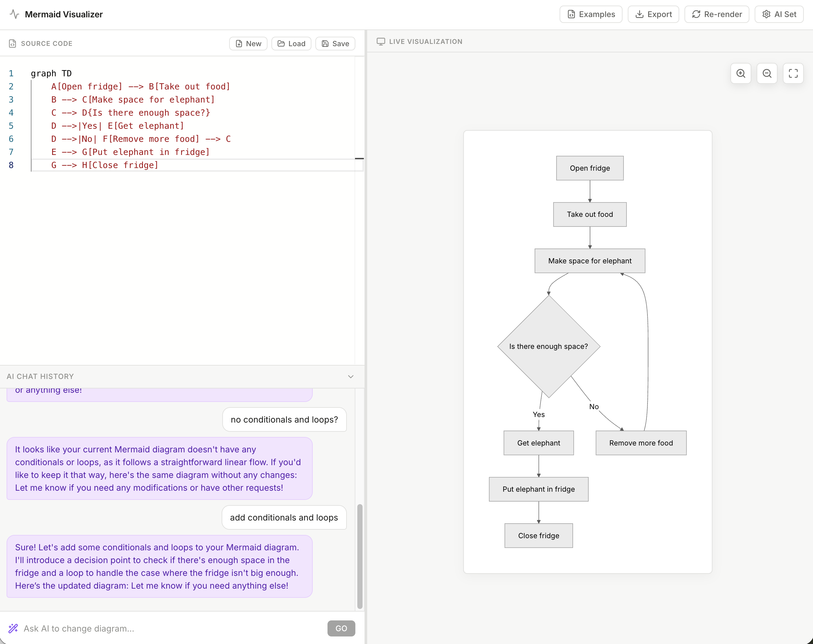Click the source code file icon
813x644 pixels.
(12, 43)
